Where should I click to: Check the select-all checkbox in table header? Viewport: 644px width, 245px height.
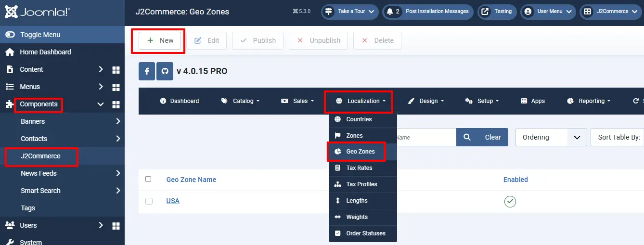[148, 179]
